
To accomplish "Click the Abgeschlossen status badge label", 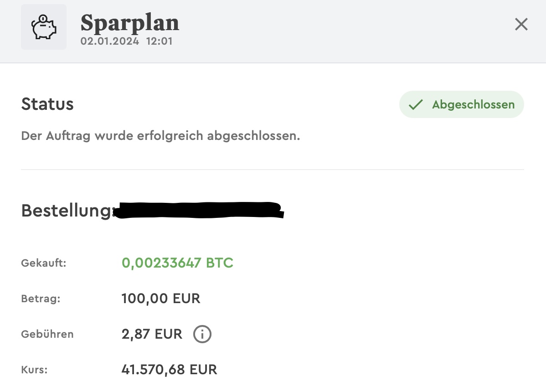I will 473,105.
